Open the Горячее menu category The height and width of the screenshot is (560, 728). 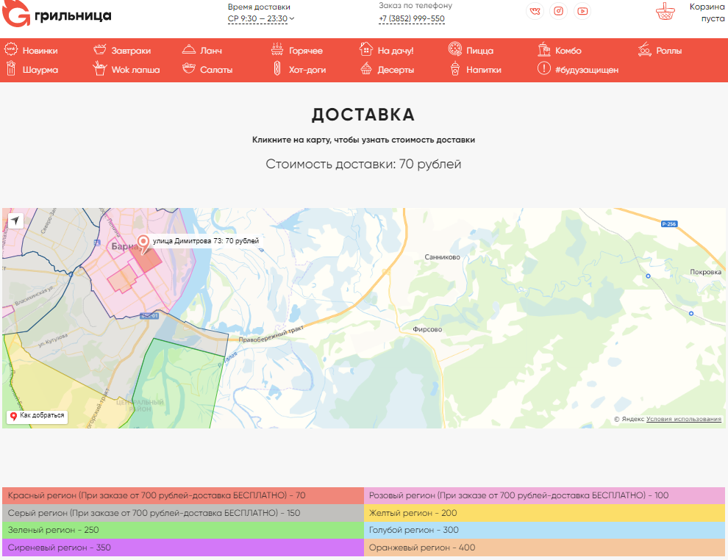[305, 51]
